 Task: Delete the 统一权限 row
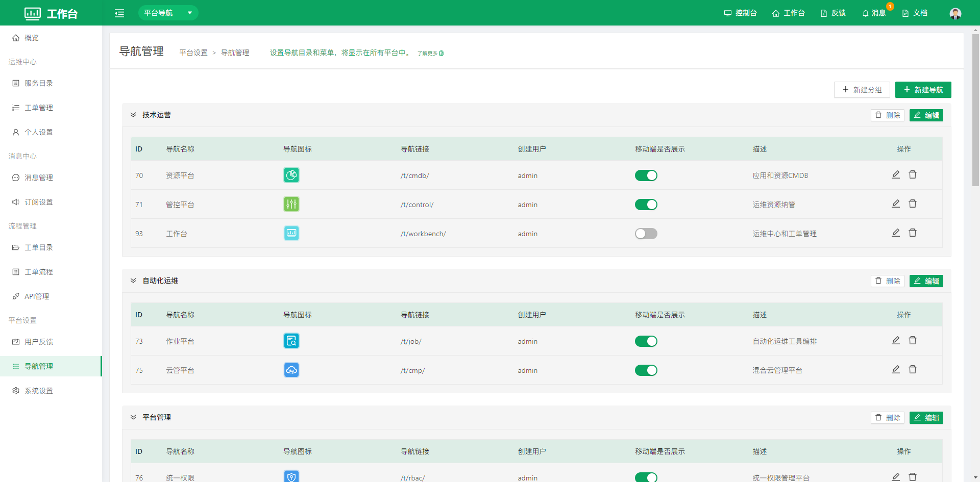913,477
